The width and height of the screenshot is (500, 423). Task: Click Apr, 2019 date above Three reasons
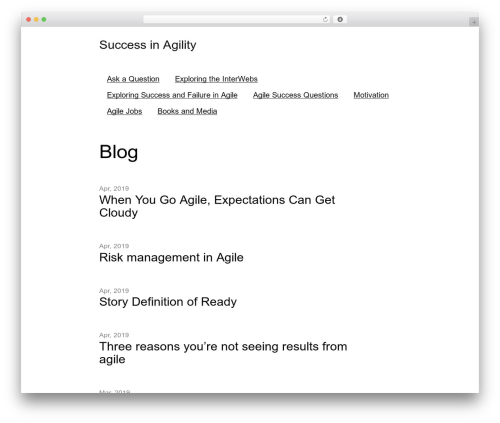click(114, 335)
